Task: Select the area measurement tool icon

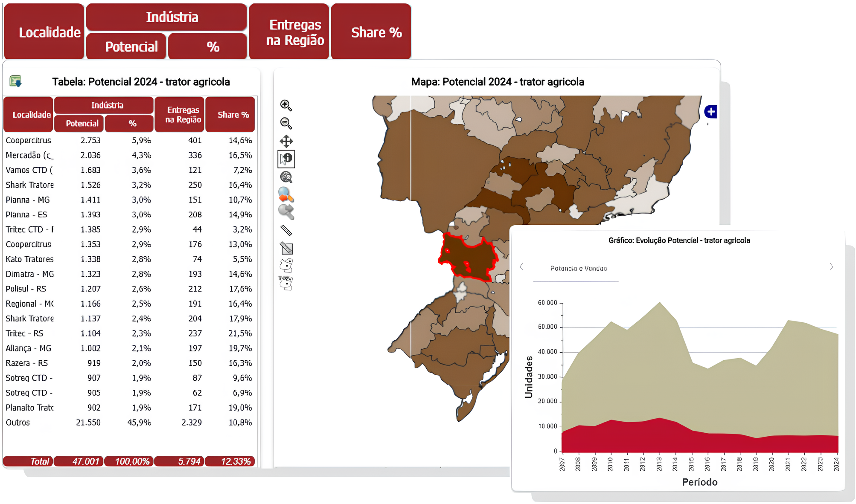Action: pyautogui.click(x=286, y=248)
